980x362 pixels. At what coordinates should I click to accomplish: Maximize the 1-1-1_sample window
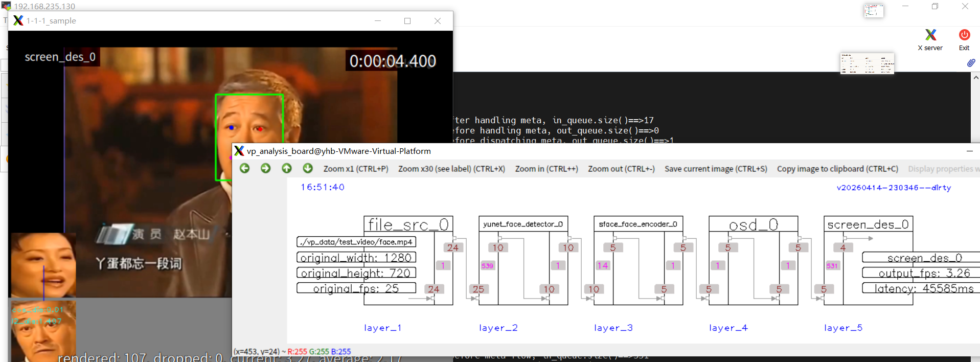407,21
